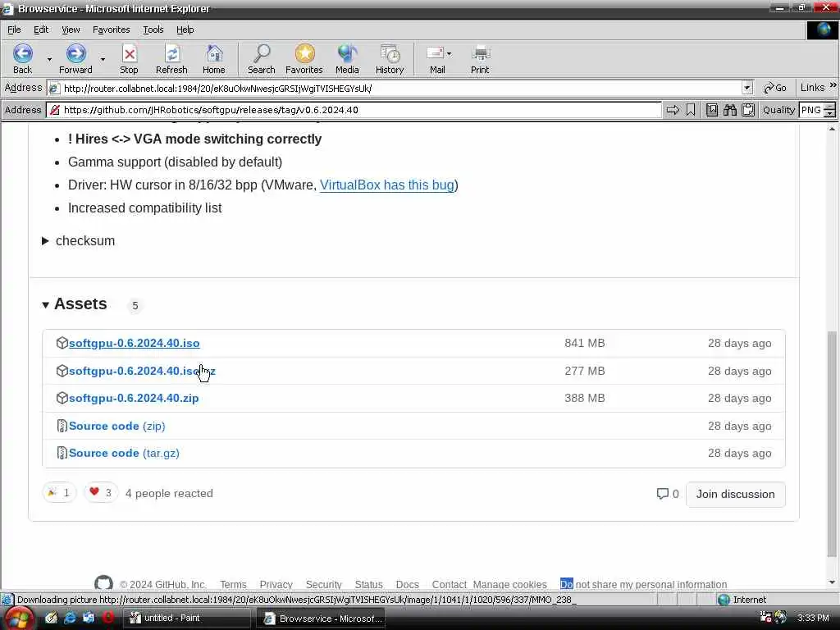Click the github.com Browservice address field
Image resolution: width=840 pixels, height=630 pixels.
point(354,110)
